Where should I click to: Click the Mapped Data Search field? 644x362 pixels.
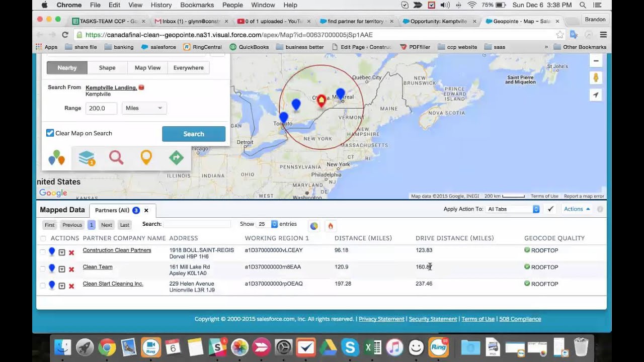(197, 224)
